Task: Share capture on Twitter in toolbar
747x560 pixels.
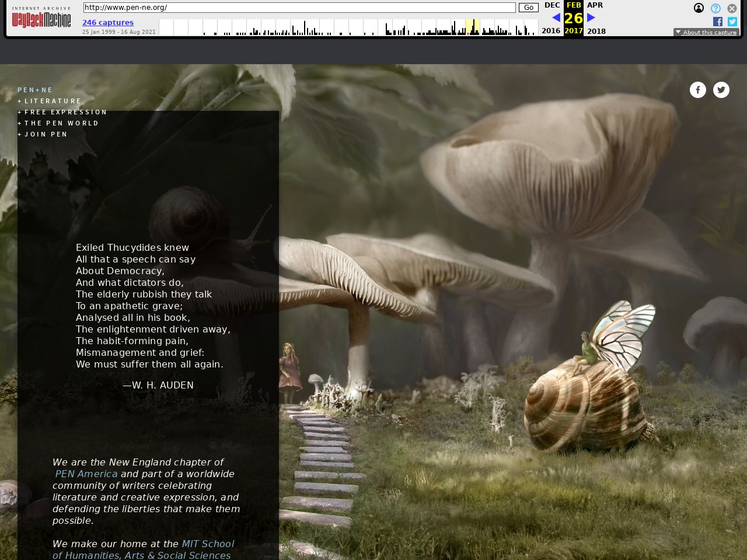Action: click(x=732, y=22)
